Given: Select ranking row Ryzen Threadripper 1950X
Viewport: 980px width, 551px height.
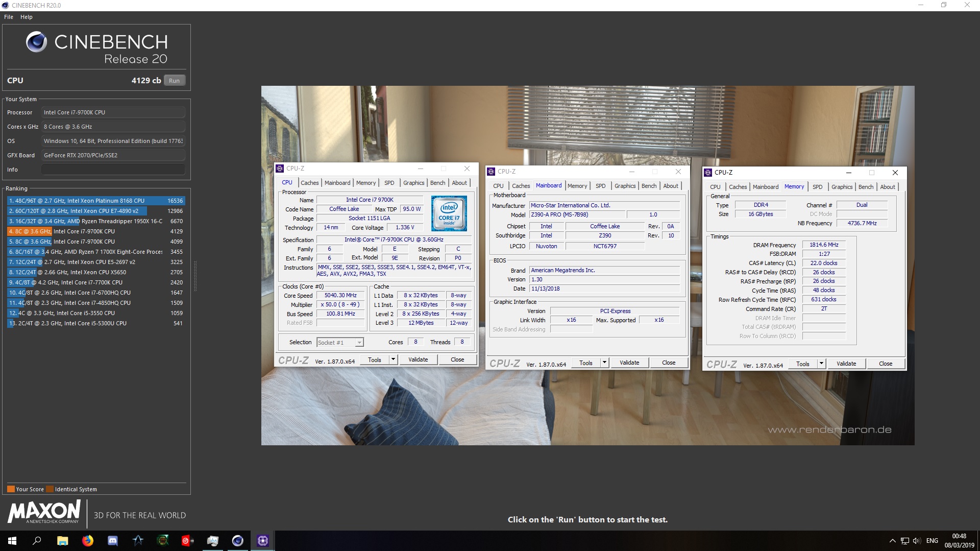Looking at the screenshot, I should click(96, 221).
